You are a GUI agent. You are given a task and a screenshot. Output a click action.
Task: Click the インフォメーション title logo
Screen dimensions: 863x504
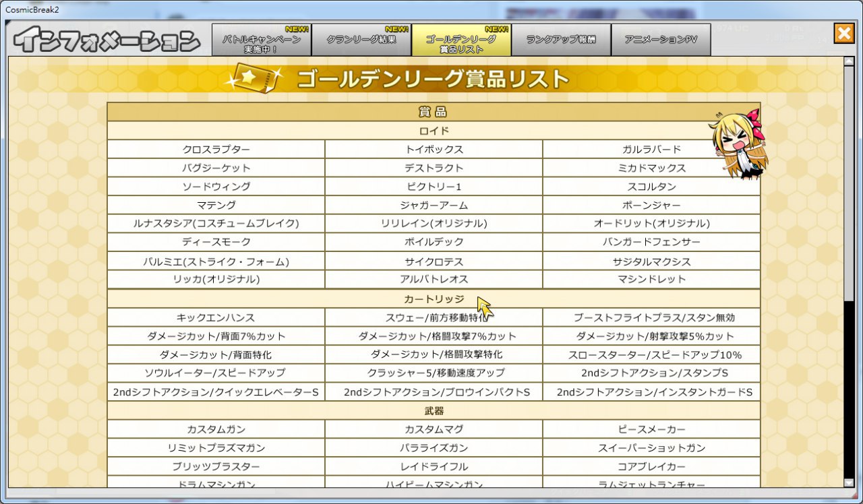click(x=107, y=40)
